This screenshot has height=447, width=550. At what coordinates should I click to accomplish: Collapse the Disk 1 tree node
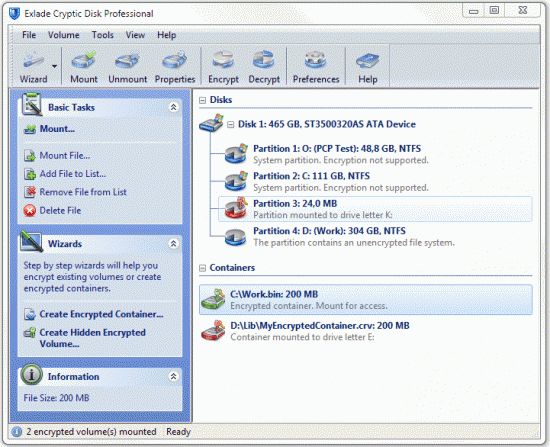click(x=230, y=125)
